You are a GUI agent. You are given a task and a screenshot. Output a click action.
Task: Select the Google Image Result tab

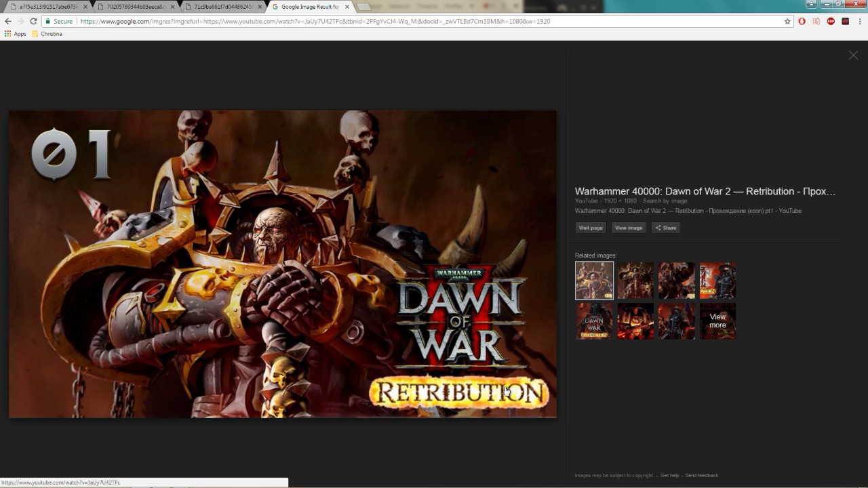pyautogui.click(x=310, y=7)
